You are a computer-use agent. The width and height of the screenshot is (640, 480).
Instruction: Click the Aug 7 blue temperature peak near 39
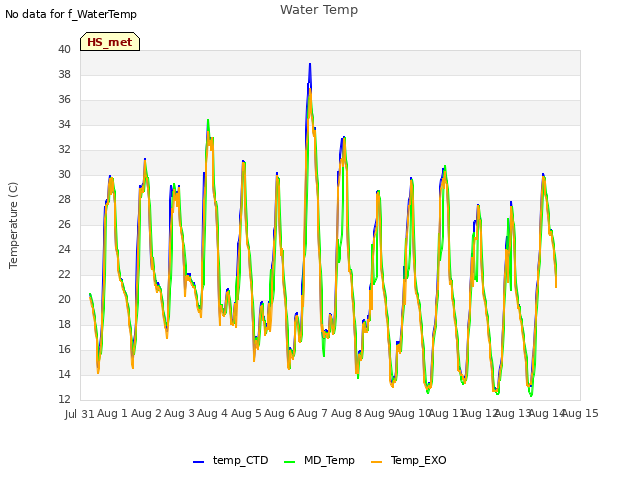(x=310, y=64)
